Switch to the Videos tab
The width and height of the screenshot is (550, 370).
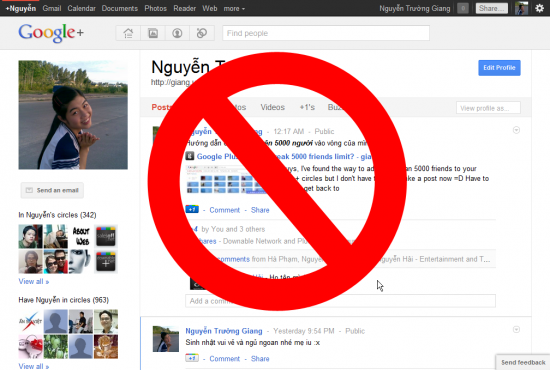coord(273,107)
